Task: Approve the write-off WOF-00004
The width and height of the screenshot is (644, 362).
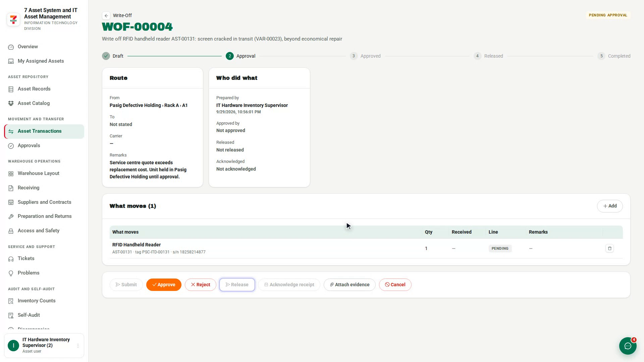Action: pos(164,285)
